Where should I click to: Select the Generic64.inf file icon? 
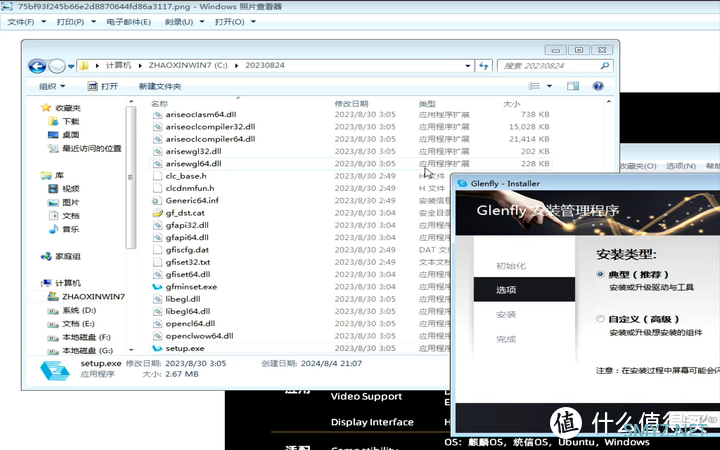point(158,200)
